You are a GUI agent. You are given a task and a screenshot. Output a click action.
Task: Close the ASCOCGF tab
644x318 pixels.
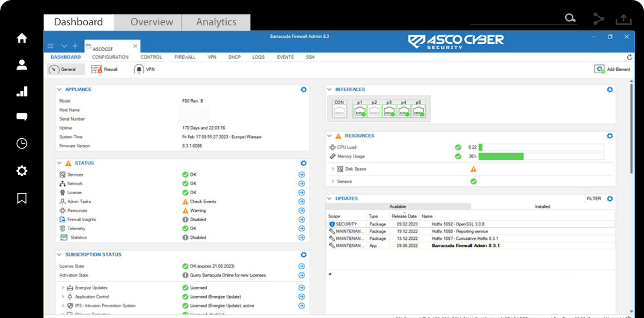point(135,46)
